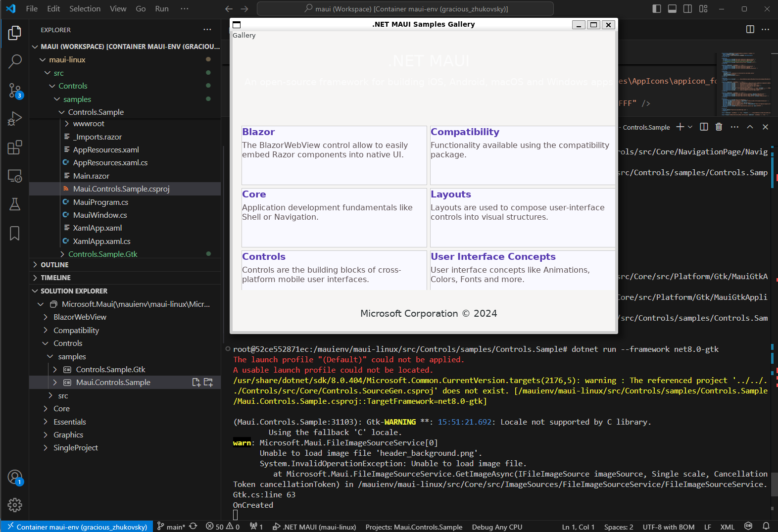Switch git branch main* in status bar
Screen dimensions: 778x532
tap(171, 527)
